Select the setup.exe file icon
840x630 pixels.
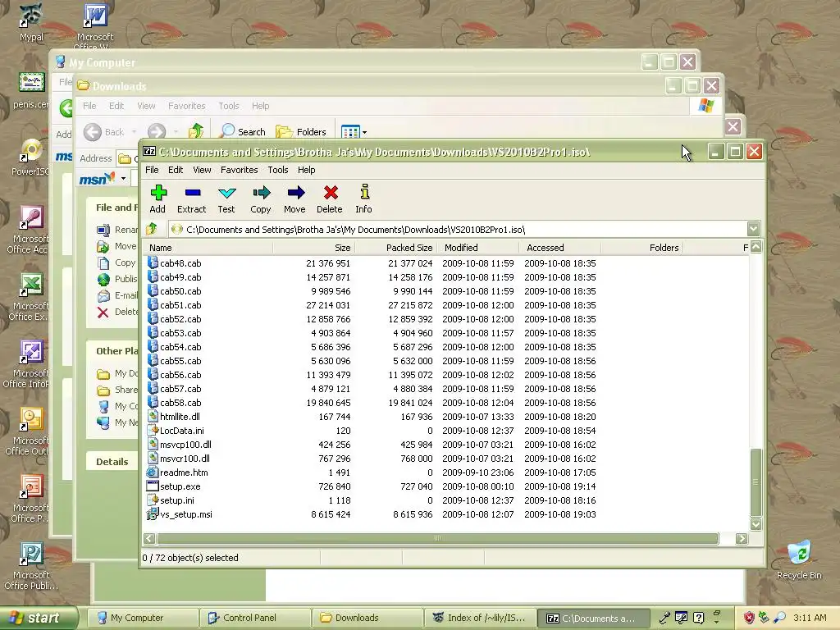coord(152,486)
